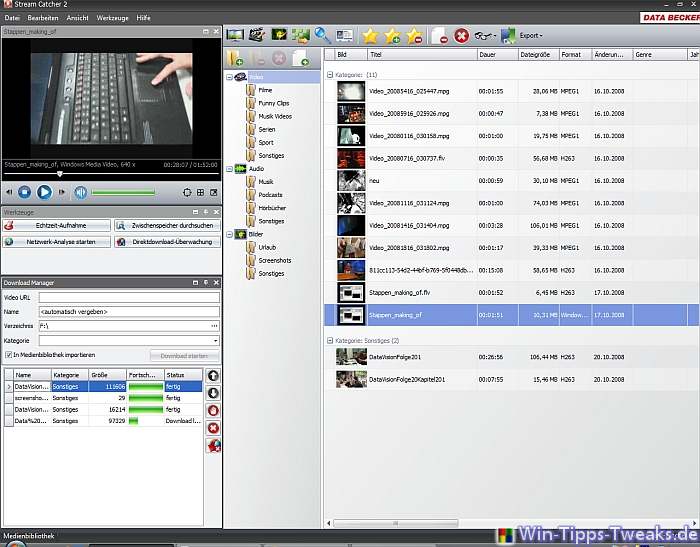Collapse the Video tree node
Viewport: 700px width, 547px height.
(x=229, y=77)
